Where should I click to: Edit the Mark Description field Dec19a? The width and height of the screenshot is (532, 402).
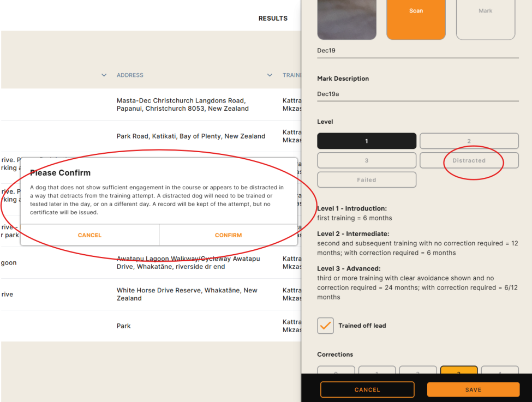coord(417,94)
